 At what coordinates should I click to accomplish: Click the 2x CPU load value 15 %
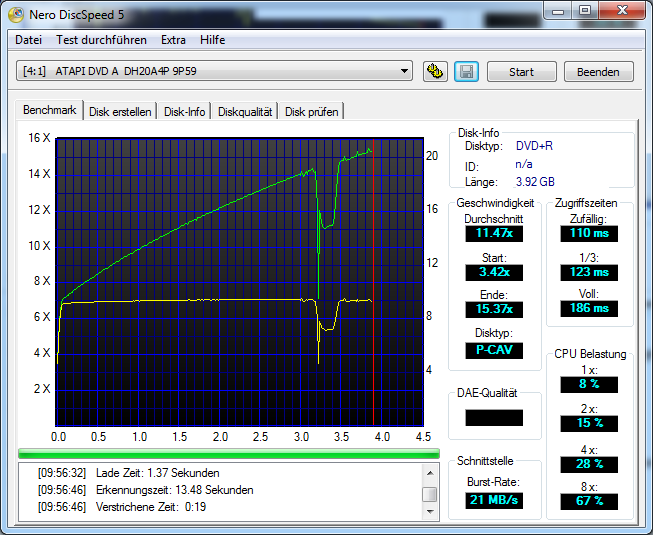589,423
